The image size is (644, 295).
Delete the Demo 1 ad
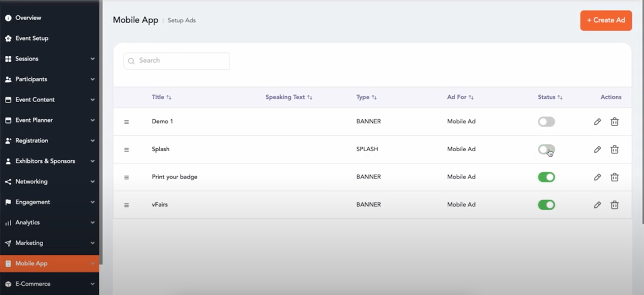(x=615, y=122)
